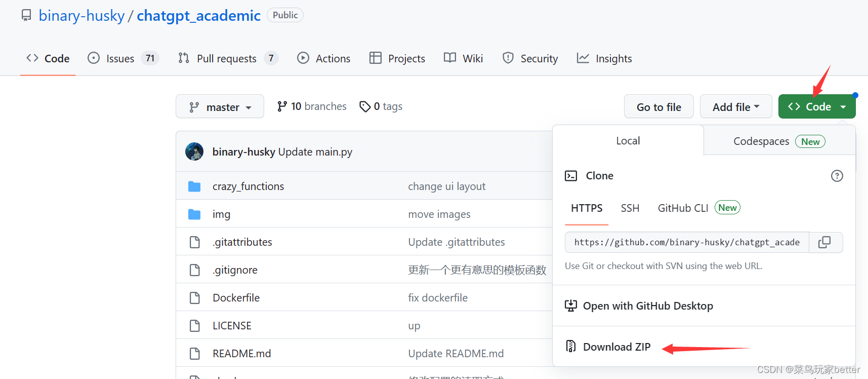Click the .gitignore file icon
The height and width of the screenshot is (379, 868).
tap(194, 270)
